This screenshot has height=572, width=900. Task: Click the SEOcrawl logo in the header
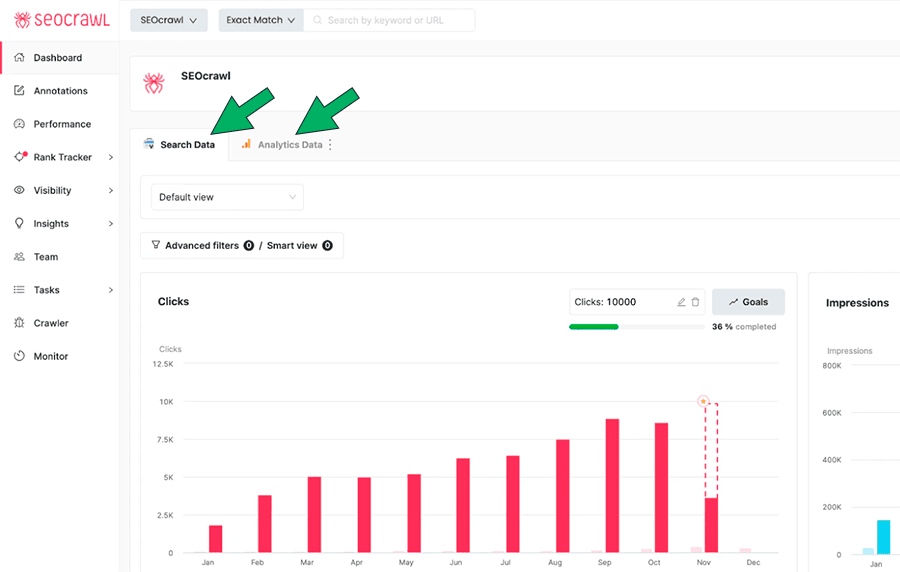61,20
